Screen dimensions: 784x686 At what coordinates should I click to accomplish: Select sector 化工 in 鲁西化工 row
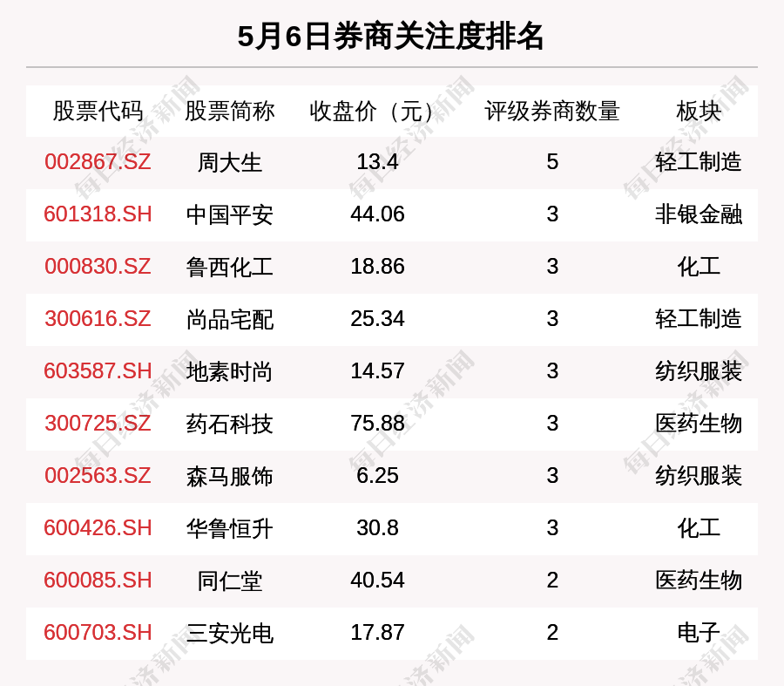coord(699,266)
